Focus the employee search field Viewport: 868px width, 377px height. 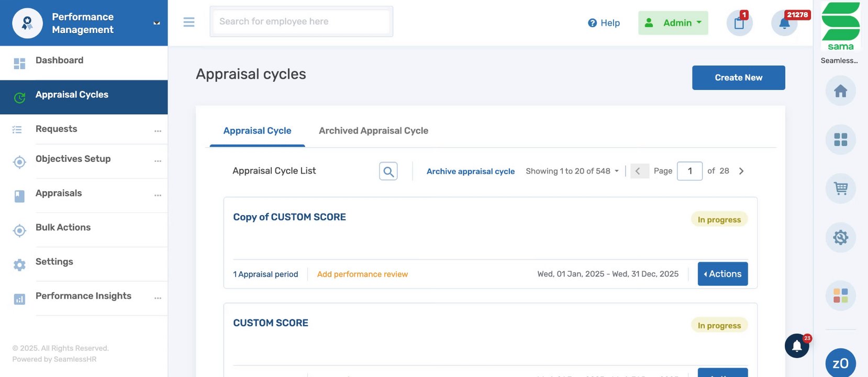coord(301,21)
